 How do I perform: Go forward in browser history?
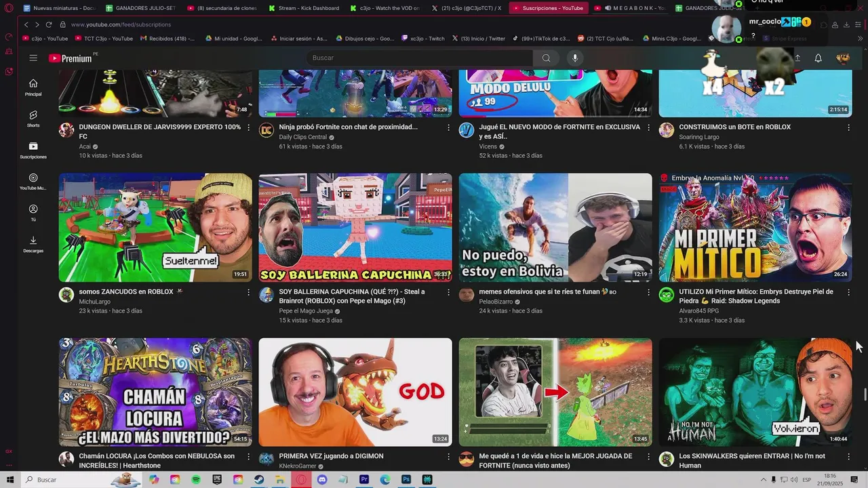[37, 24]
